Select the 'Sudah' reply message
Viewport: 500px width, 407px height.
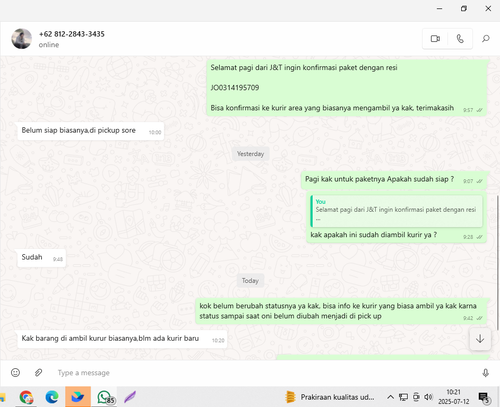(42, 258)
